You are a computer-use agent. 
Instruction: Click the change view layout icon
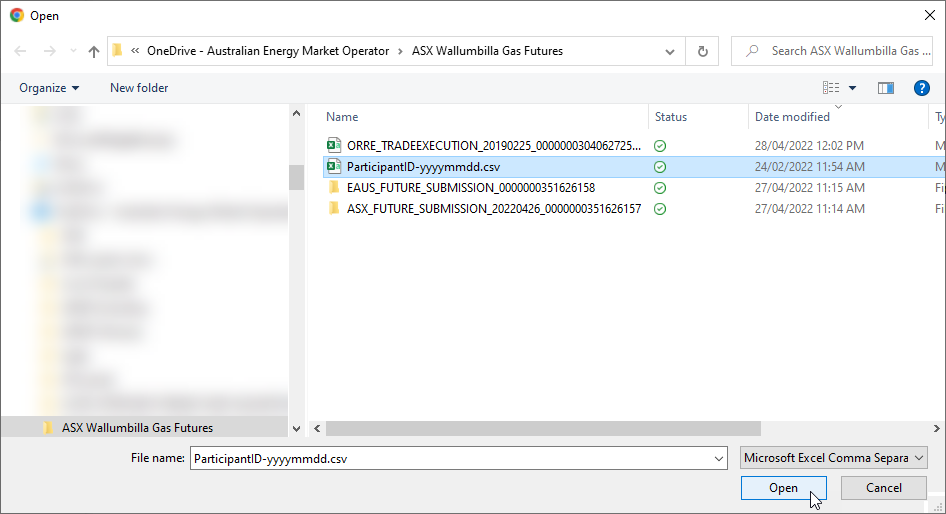[x=831, y=88]
